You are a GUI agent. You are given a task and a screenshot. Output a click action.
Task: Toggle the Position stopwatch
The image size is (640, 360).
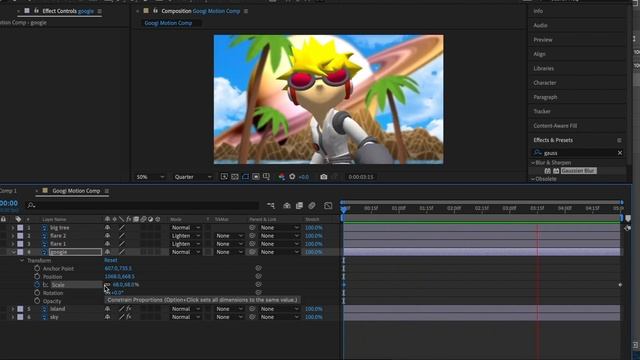point(37,276)
